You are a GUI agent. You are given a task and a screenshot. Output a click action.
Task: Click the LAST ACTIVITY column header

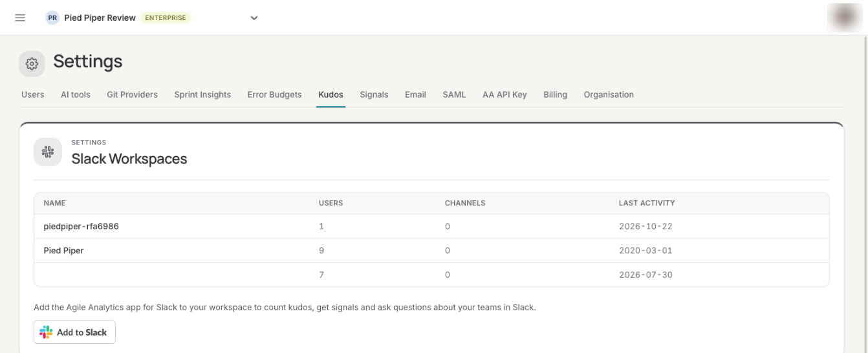coord(647,203)
